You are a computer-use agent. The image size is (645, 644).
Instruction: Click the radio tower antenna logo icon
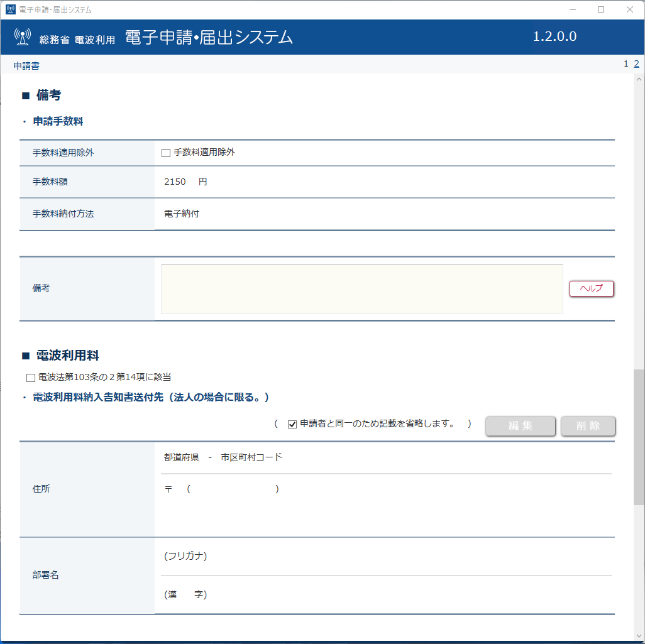click(x=23, y=37)
